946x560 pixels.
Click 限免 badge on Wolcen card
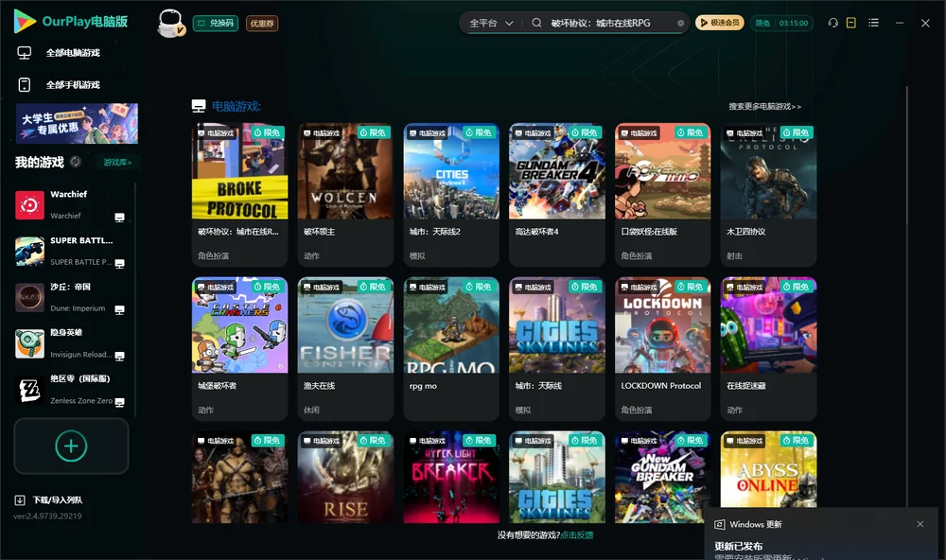374,132
